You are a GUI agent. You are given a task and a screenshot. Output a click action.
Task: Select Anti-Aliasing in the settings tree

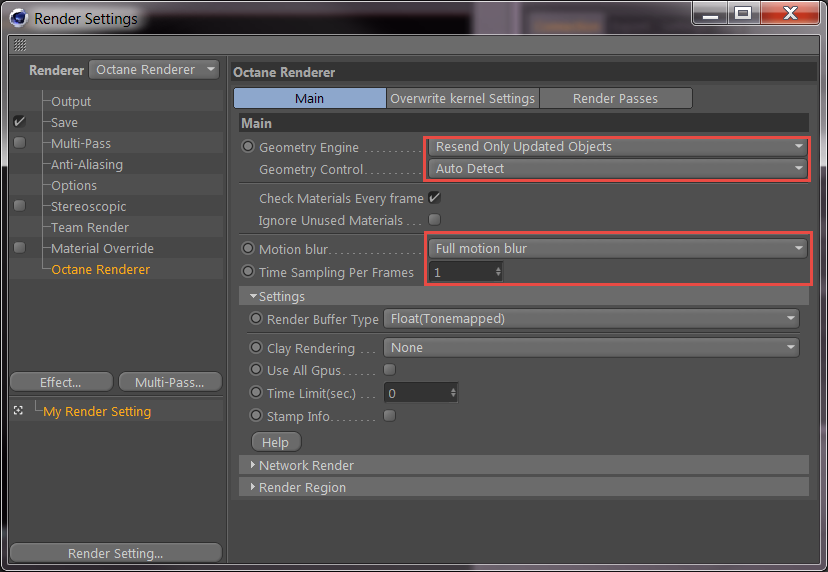tap(87, 164)
